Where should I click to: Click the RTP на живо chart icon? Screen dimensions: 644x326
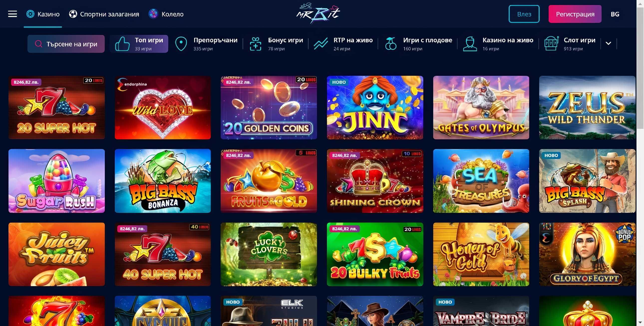[321, 44]
